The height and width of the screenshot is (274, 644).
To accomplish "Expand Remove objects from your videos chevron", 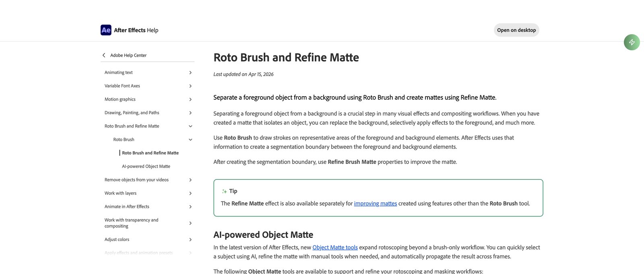I will click(190, 180).
